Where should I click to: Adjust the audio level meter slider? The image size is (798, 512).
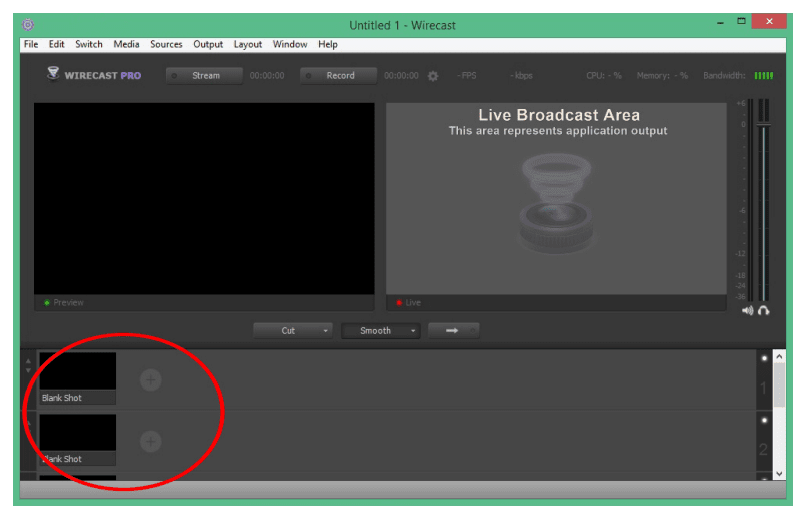coord(763,124)
